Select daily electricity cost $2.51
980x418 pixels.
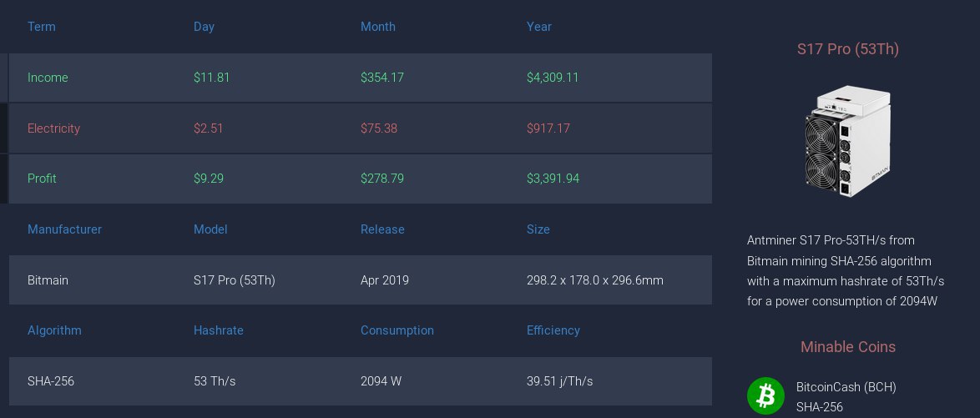(x=208, y=128)
